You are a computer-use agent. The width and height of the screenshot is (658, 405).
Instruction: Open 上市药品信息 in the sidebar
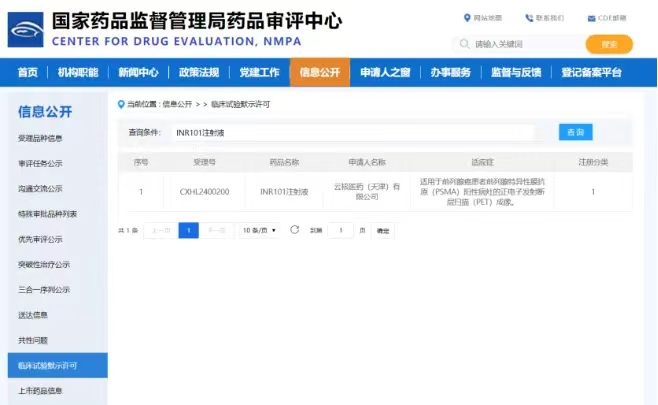(40, 391)
